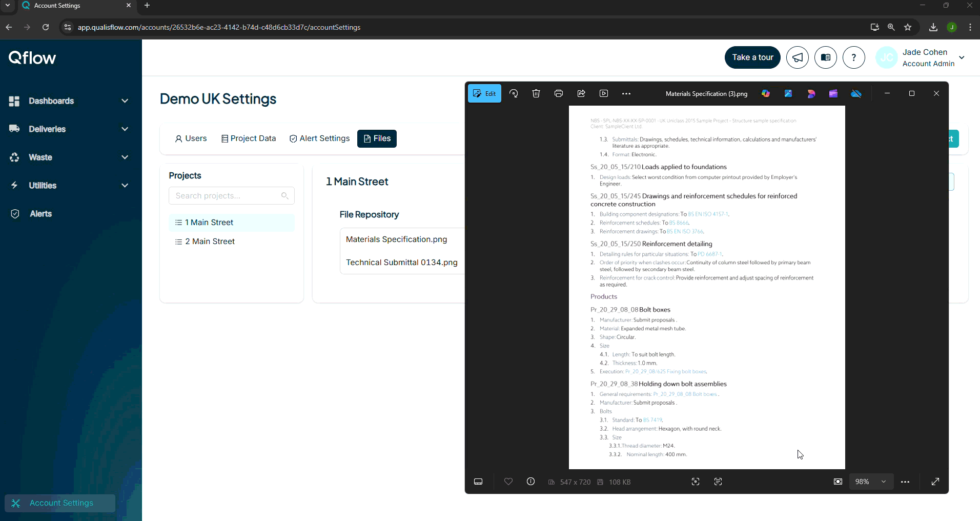Print the Materials Specification image

pyautogui.click(x=559, y=94)
